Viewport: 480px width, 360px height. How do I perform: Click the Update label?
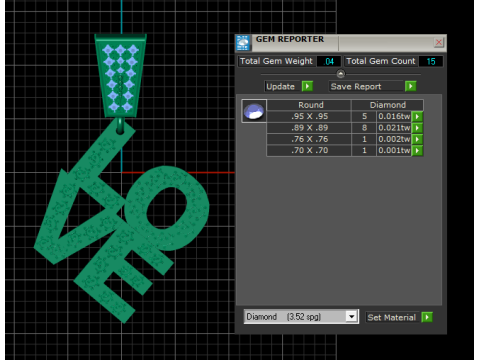click(281, 86)
